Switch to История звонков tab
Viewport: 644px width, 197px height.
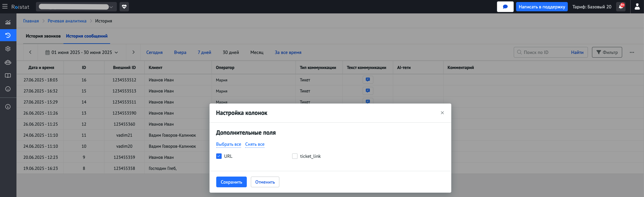point(43,36)
